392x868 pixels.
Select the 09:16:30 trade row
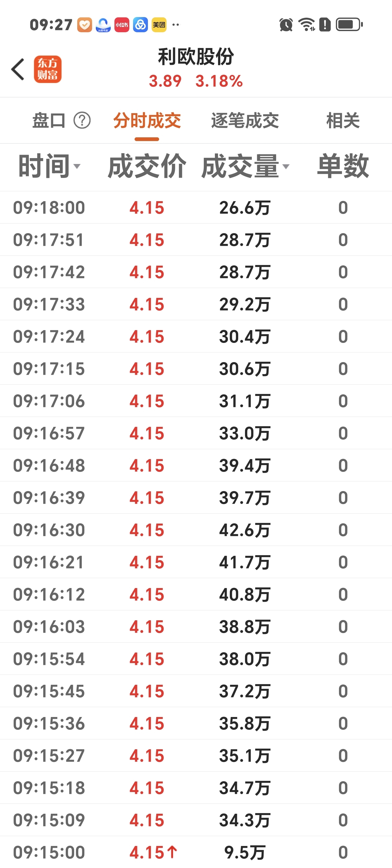196,530
